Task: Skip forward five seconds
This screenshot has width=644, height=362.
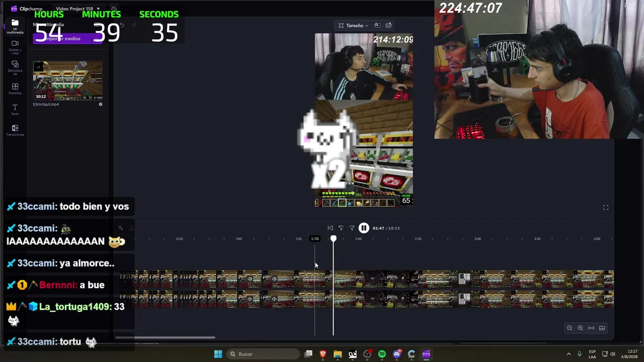Action: pos(352,228)
